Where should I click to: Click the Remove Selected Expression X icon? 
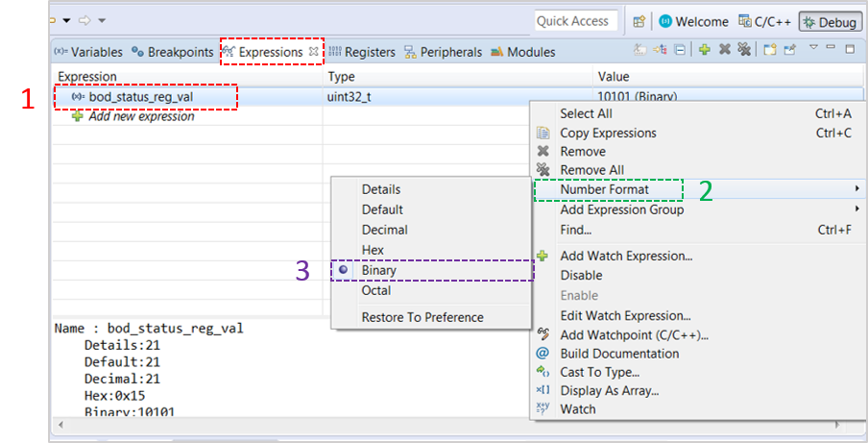coord(725,49)
